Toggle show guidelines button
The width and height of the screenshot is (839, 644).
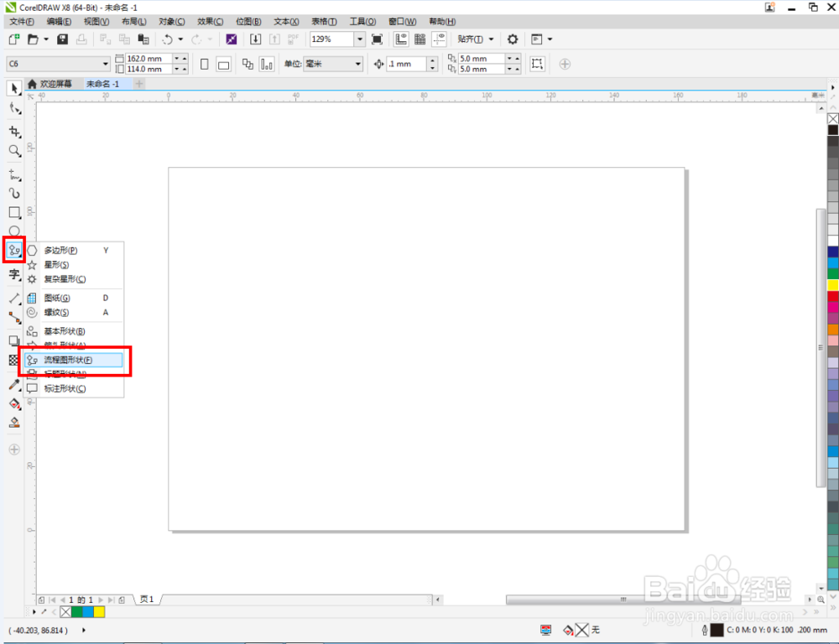click(440, 39)
